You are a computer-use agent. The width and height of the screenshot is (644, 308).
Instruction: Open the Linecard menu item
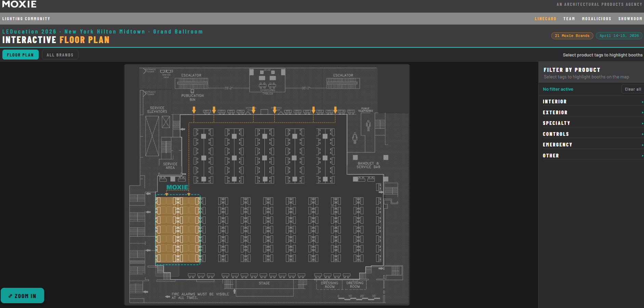(546, 19)
